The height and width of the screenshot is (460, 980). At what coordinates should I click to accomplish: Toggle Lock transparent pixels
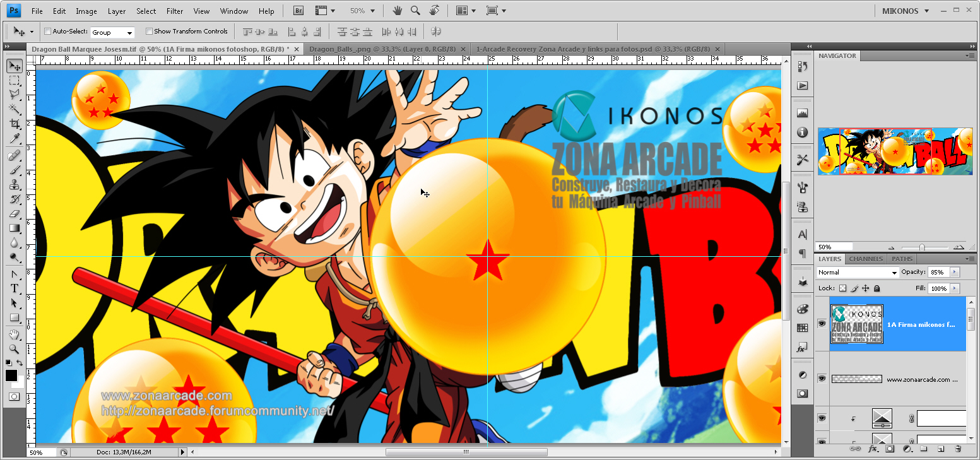tap(842, 288)
